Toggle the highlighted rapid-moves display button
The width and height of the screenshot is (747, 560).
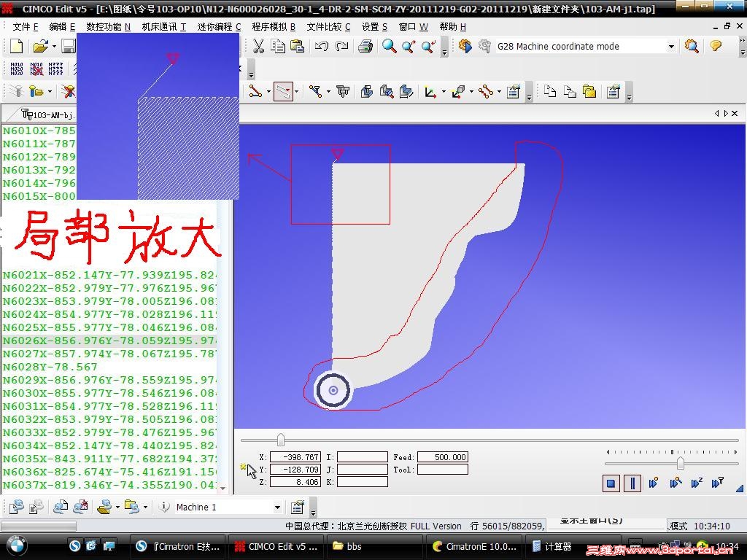click(283, 91)
